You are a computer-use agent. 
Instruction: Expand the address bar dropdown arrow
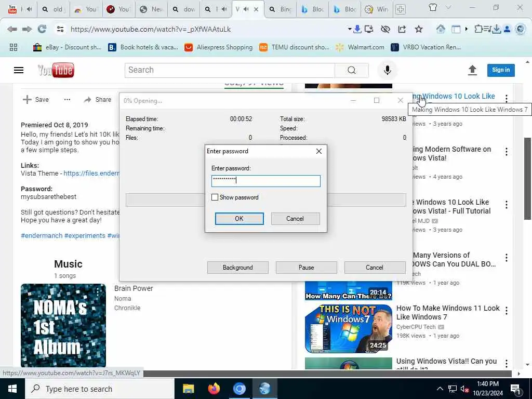click(350, 29)
